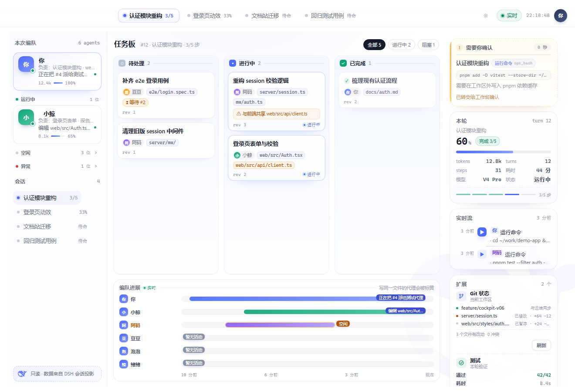The width and height of the screenshot is (575, 392).
Task: Click the 空闲 status badge on 阿码 timeline
Action: (x=343, y=324)
